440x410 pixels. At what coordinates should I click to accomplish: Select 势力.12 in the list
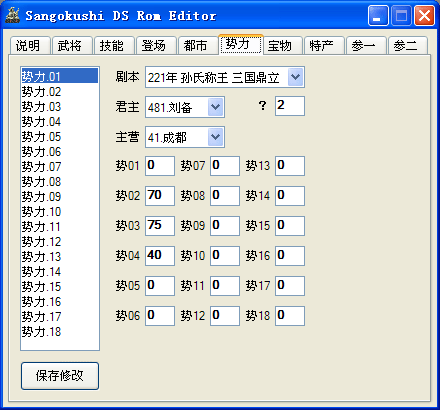click(x=60, y=242)
